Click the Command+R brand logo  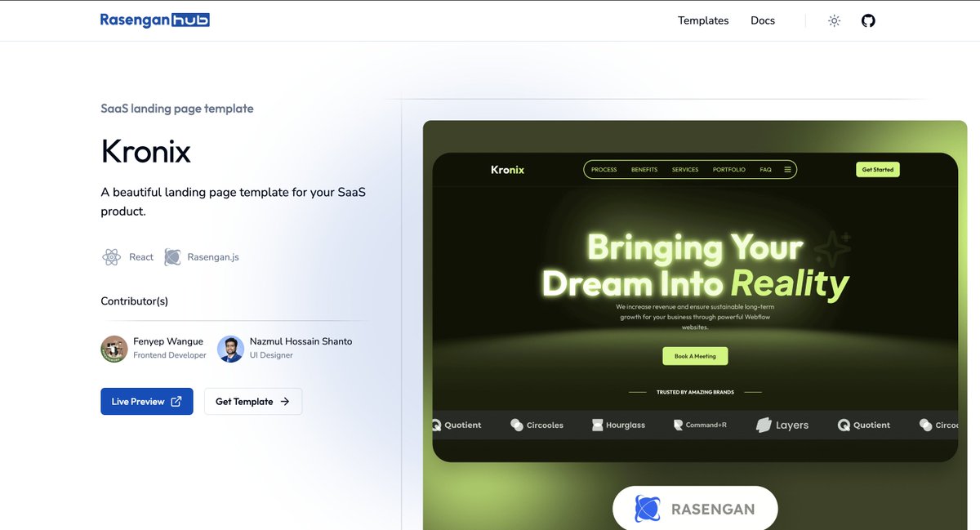[x=699, y=425]
